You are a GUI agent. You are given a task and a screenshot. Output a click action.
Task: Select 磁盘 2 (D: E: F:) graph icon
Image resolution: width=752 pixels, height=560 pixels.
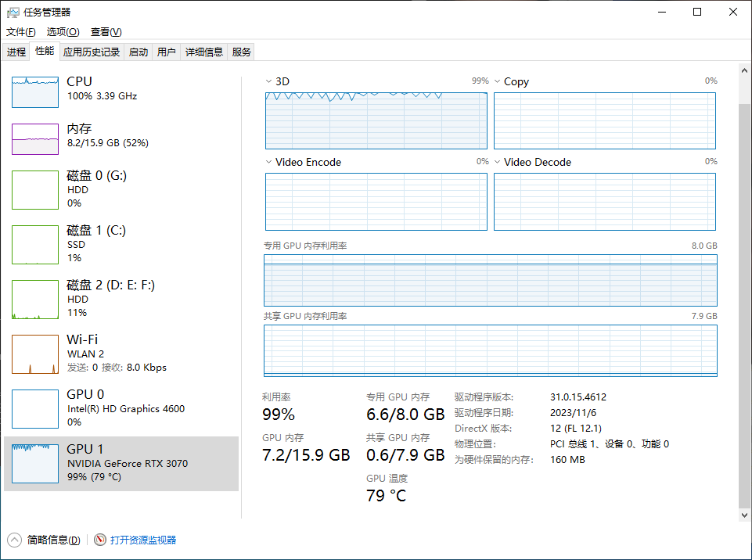click(35, 300)
